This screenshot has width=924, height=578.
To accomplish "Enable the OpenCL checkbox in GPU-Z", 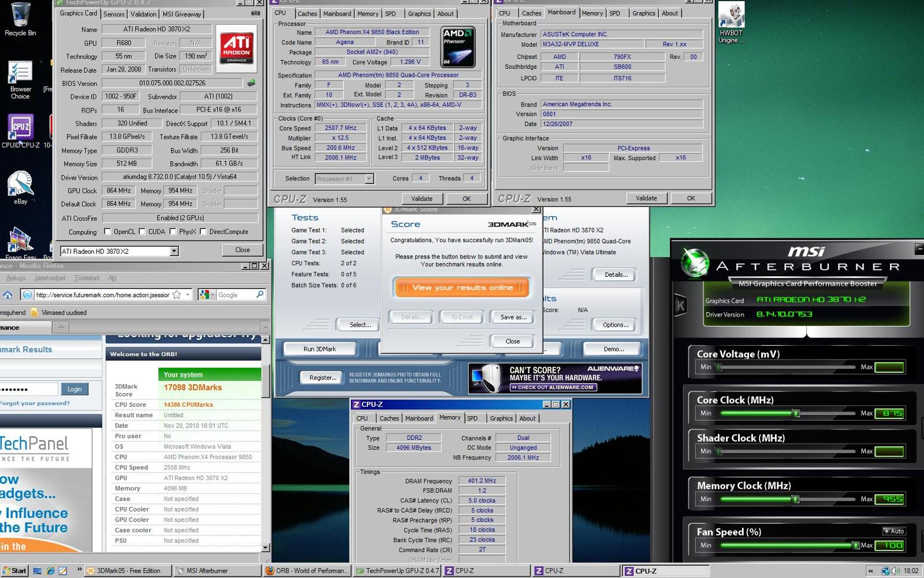I will [107, 232].
